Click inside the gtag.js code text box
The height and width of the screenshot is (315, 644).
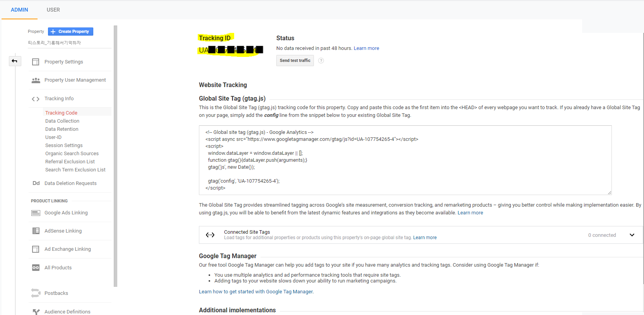click(405, 160)
